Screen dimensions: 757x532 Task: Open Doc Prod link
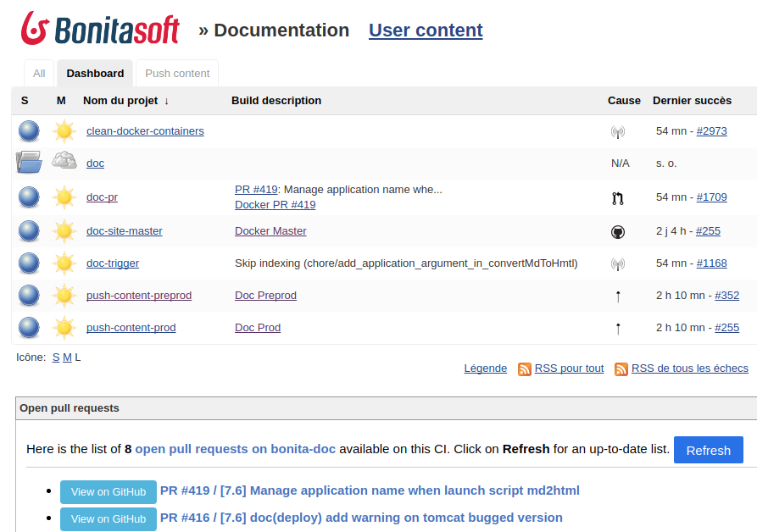point(258,328)
